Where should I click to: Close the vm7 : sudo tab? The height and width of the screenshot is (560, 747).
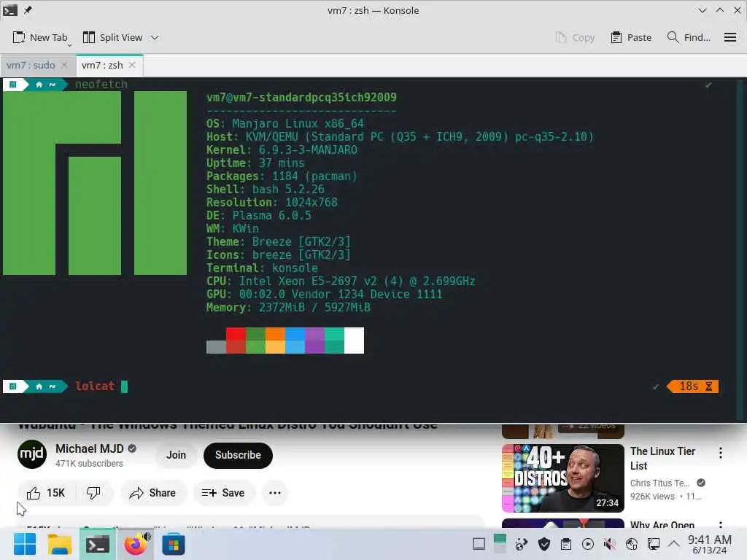64,65
